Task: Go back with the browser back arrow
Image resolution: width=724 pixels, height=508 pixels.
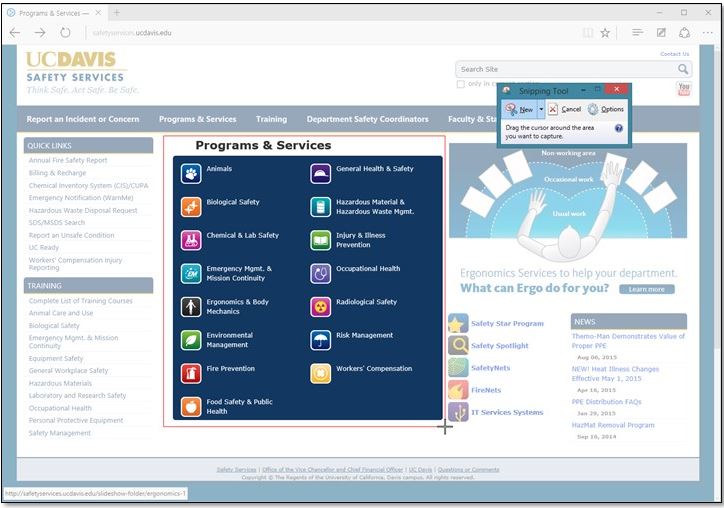Action: [x=15, y=32]
